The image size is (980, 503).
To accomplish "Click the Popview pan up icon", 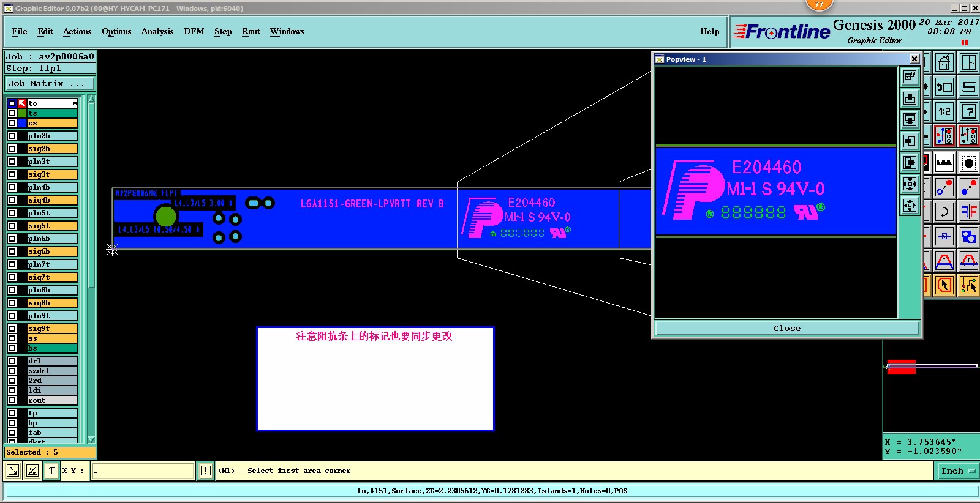I will click(910, 98).
